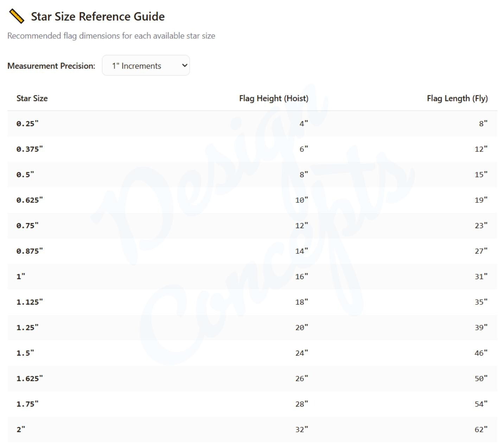Click the Flag Length (Fly) column header
This screenshot has width=504, height=446.
[457, 98]
